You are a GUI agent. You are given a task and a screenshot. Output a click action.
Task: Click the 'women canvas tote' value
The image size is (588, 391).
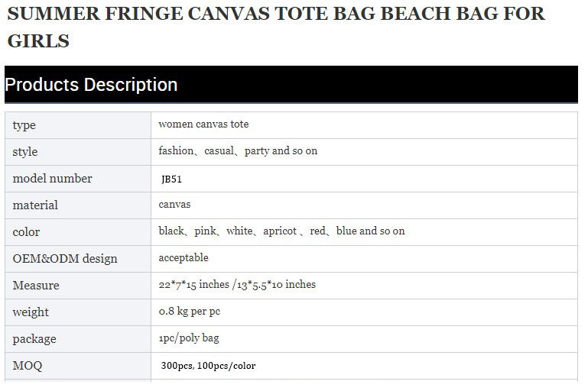tap(203, 124)
